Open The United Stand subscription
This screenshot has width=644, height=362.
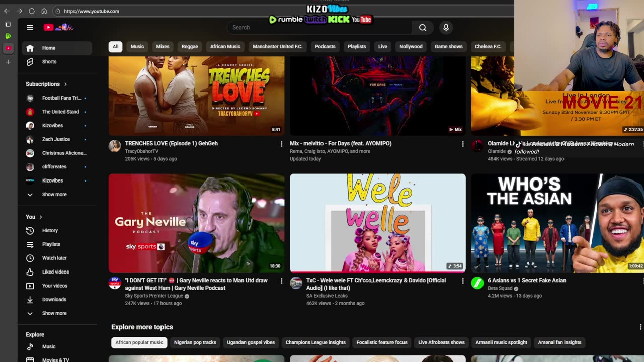(x=56, y=112)
